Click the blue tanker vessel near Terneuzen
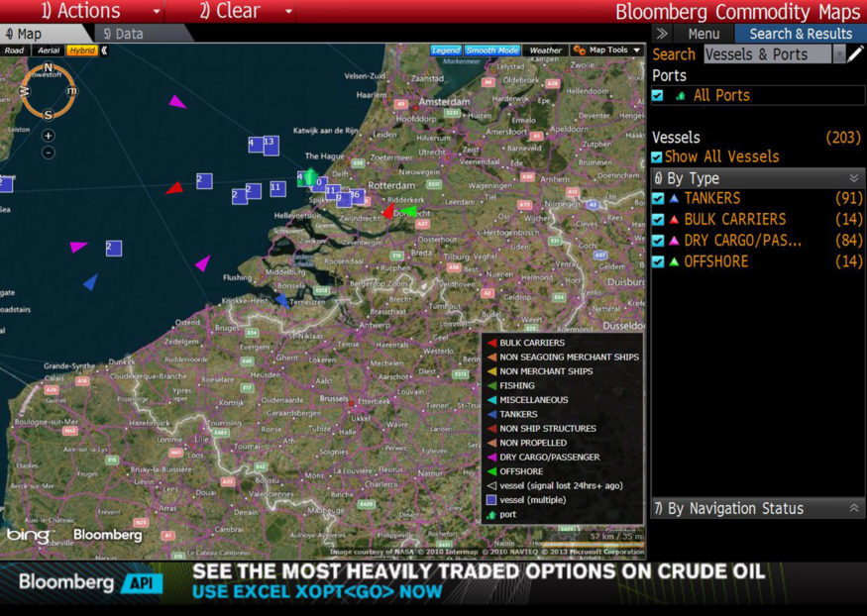Image resolution: width=867 pixels, height=616 pixels. pos(282,300)
